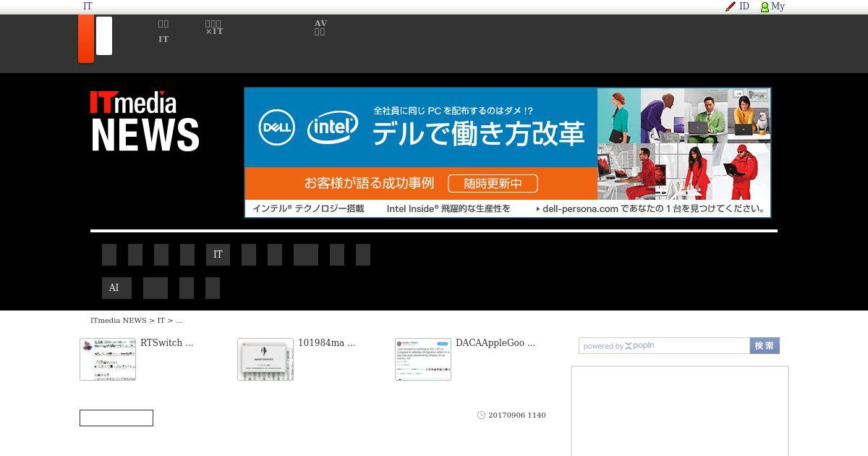The height and width of the screenshot is (456, 868).
Task: Click the 検索 search button
Action: tap(765, 346)
